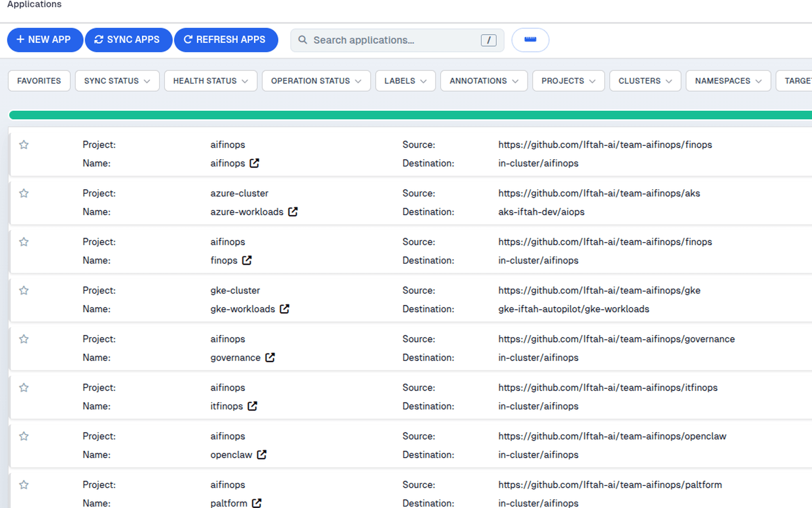This screenshot has height=508, width=812.
Task: Open the OPERATION STATUS filter dropdown
Action: 316,81
